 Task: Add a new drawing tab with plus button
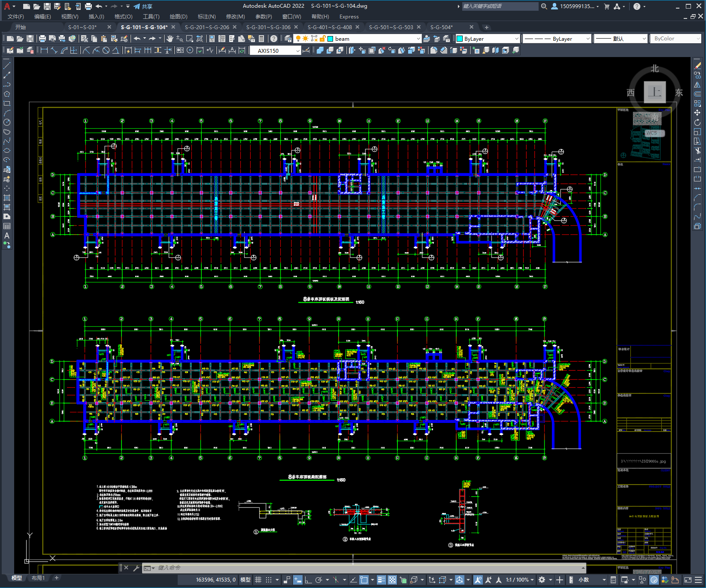point(486,27)
